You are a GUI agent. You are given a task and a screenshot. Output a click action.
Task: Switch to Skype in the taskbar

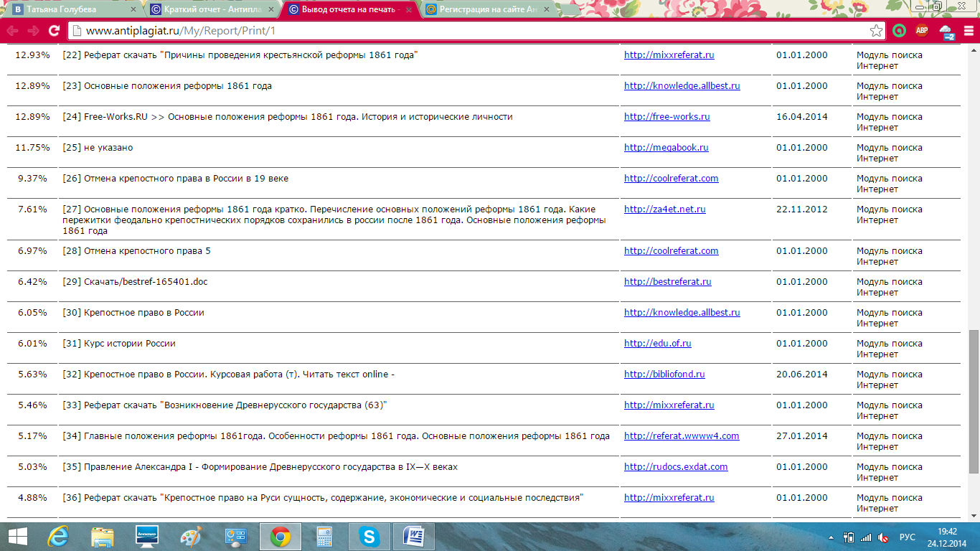(x=369, y=537)
